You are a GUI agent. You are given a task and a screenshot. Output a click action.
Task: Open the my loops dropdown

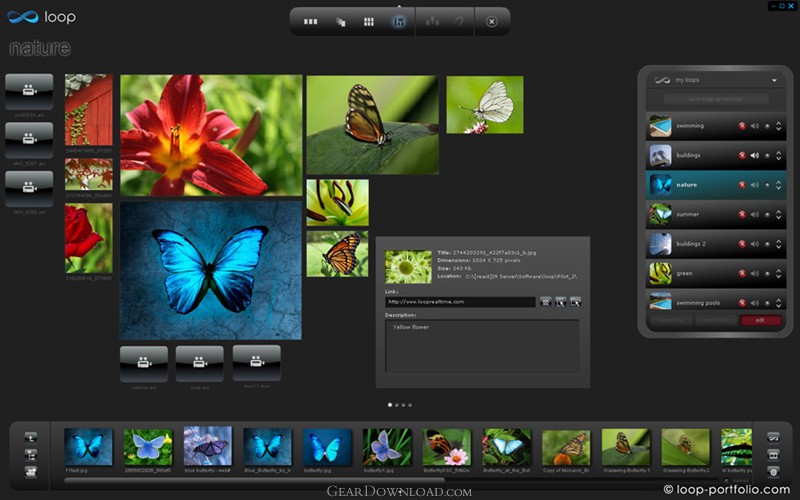773,80
